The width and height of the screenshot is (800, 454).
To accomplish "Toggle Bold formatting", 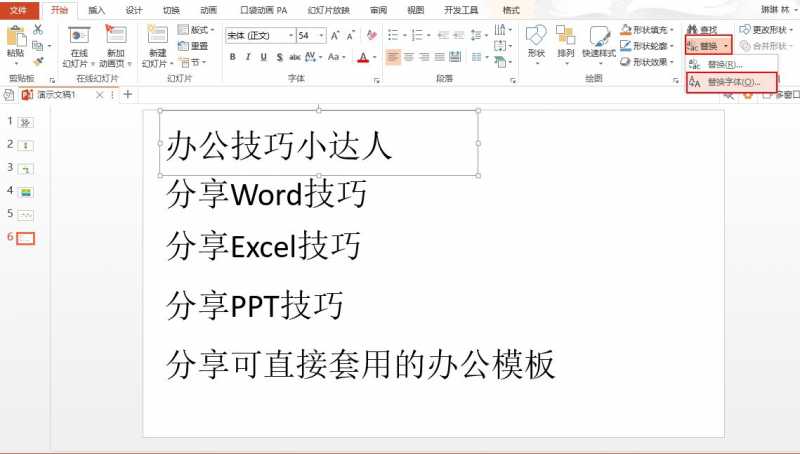I will click(x=233, y=57).
